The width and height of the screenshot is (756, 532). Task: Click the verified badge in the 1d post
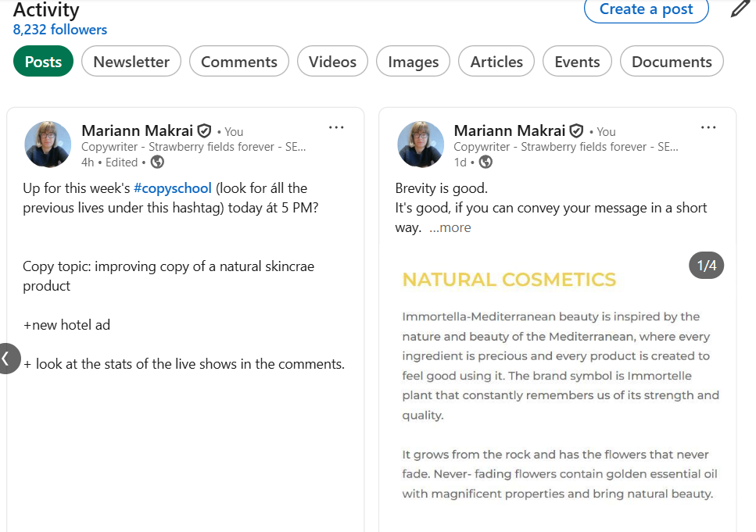(577, 130)
